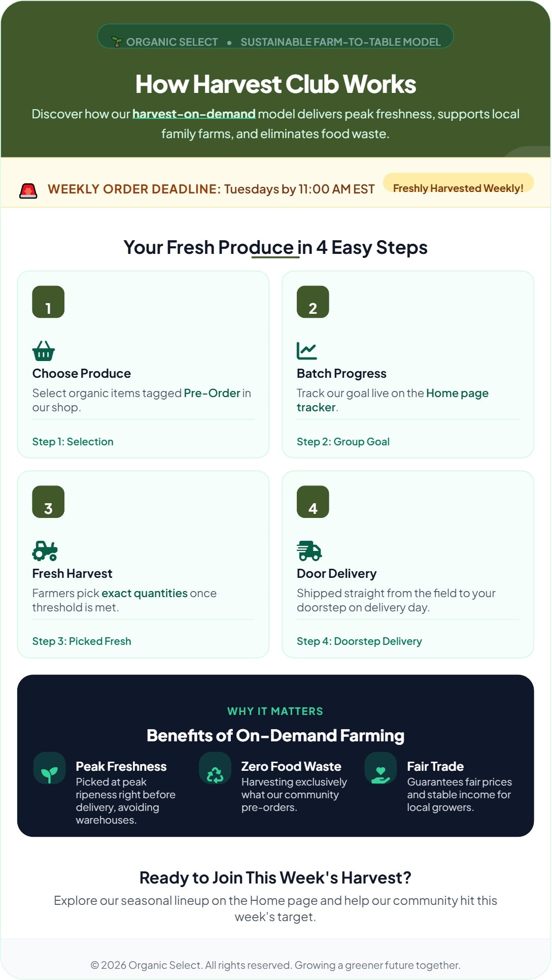
Task: Open the harvest-on-demand link
Action: click(194, 114)
